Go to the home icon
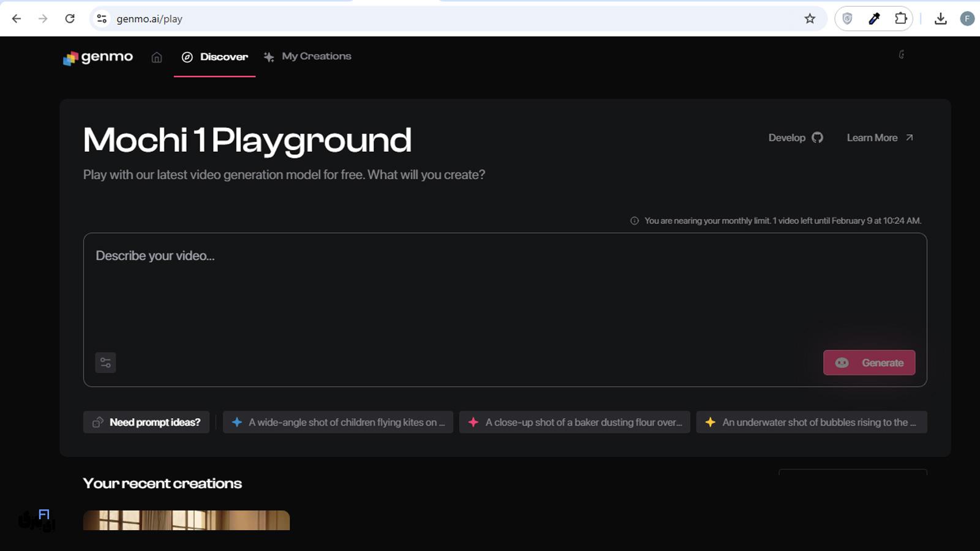 [157, 57]
